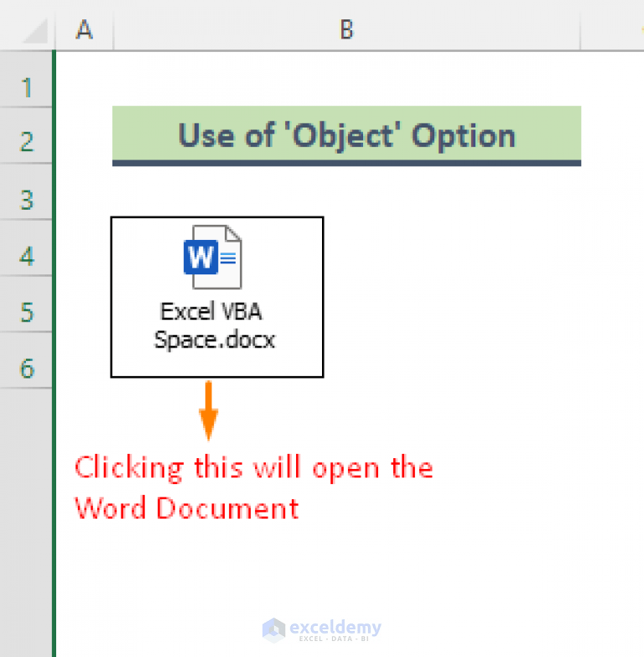
Task: Click the 'Excel VBA Space.docx' file label
Action: [x=214, y=326]
